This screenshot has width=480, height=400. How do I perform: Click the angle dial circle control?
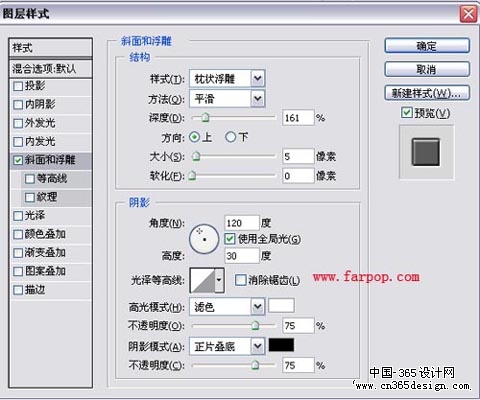click(x=204, y=239)
